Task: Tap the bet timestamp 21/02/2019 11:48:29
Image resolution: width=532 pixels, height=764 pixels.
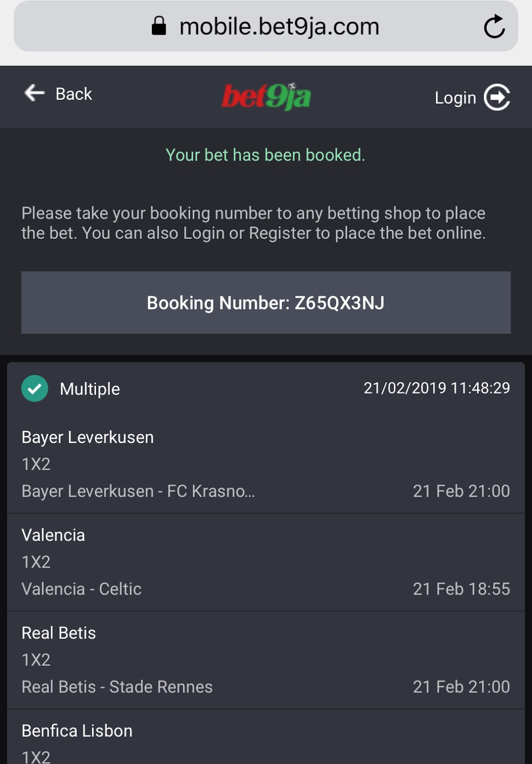Action: (x=436, y=388)
